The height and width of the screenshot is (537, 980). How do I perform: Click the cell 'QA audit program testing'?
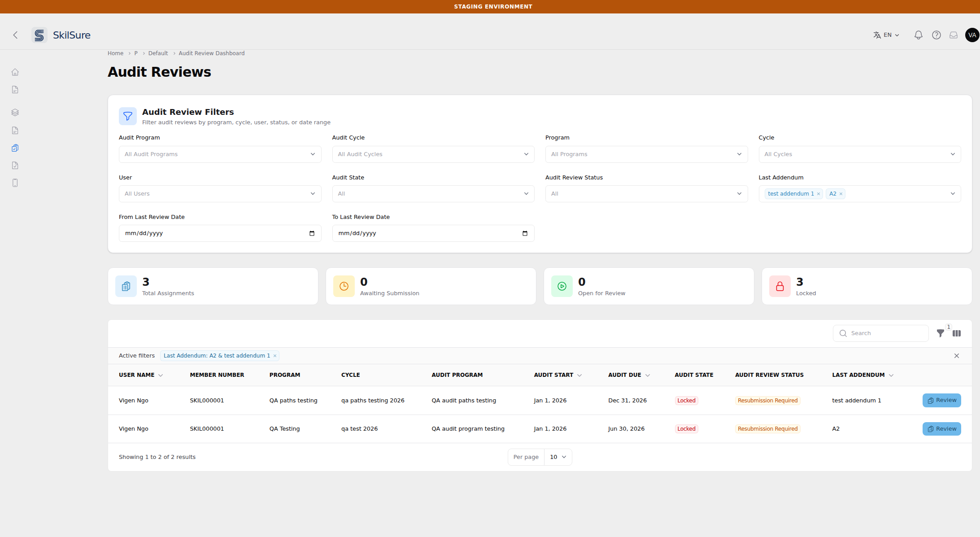coord(468,429)
